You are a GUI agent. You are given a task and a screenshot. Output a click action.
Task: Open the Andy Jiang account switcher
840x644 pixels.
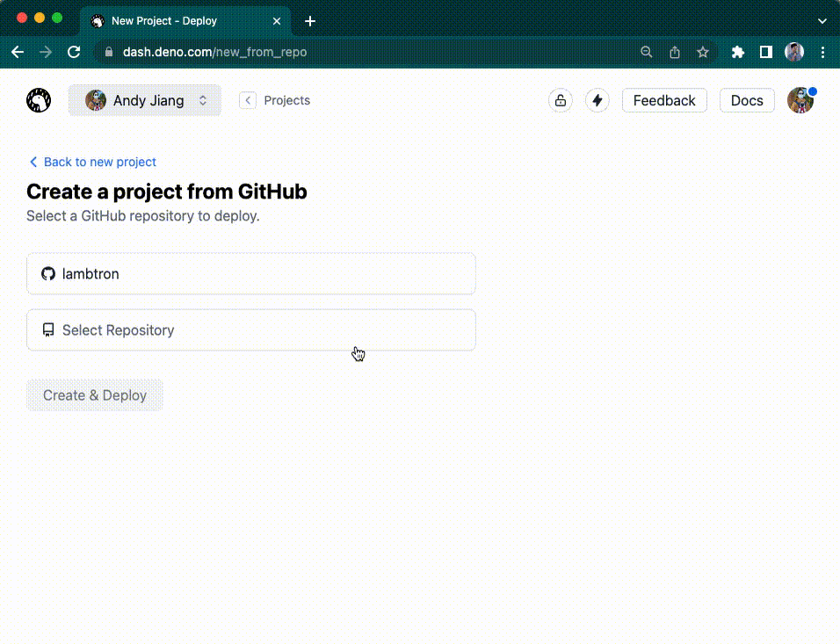145,100
